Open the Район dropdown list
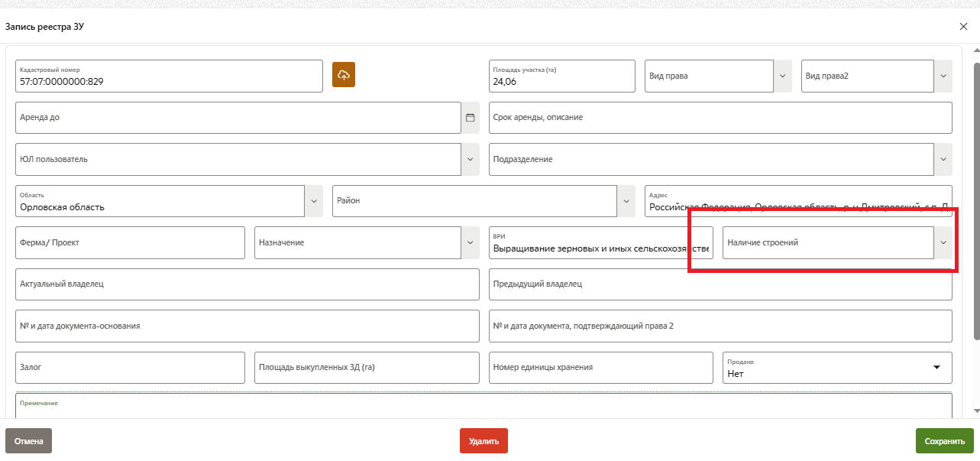980x461 pixels. [x=626, y=201]
